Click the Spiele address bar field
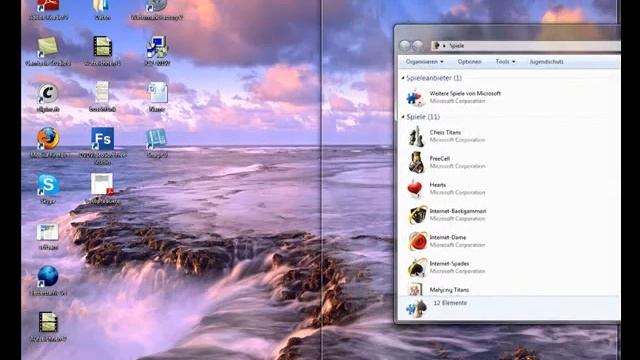Screen dimensions: 640x360 tap(525, 46)
